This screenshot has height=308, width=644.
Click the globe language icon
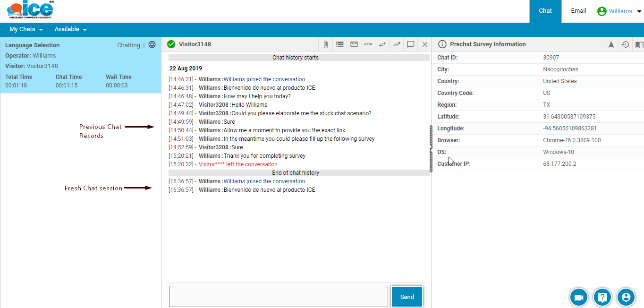[152, 45]
